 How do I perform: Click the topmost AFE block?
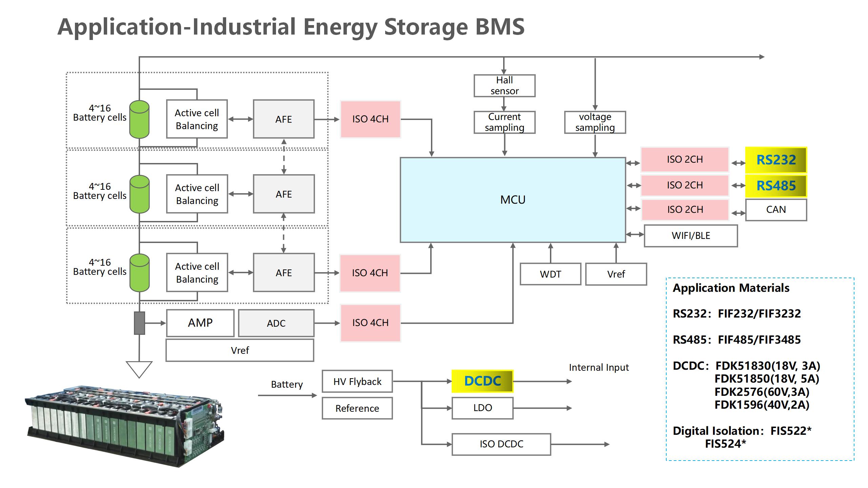tap(283, 119)
